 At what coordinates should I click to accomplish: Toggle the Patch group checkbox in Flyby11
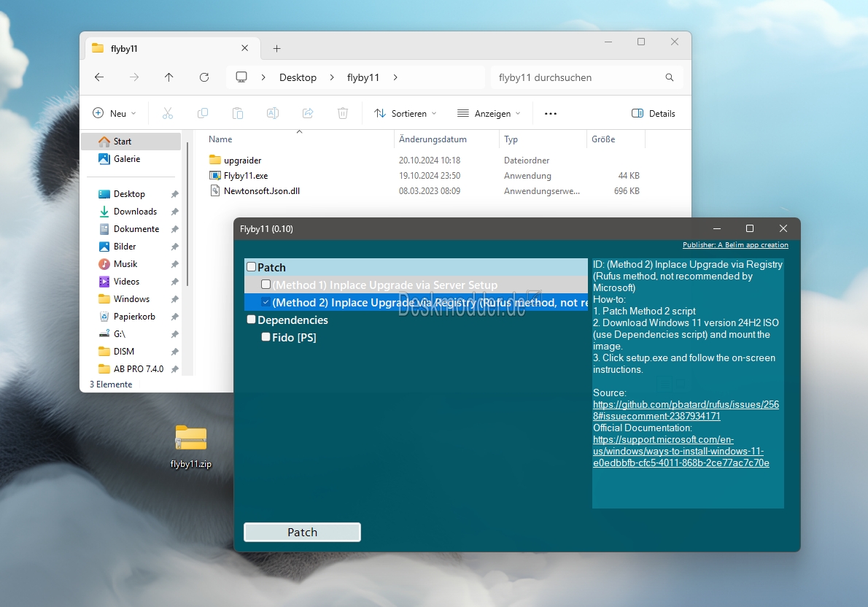click(x=252, y=267)
